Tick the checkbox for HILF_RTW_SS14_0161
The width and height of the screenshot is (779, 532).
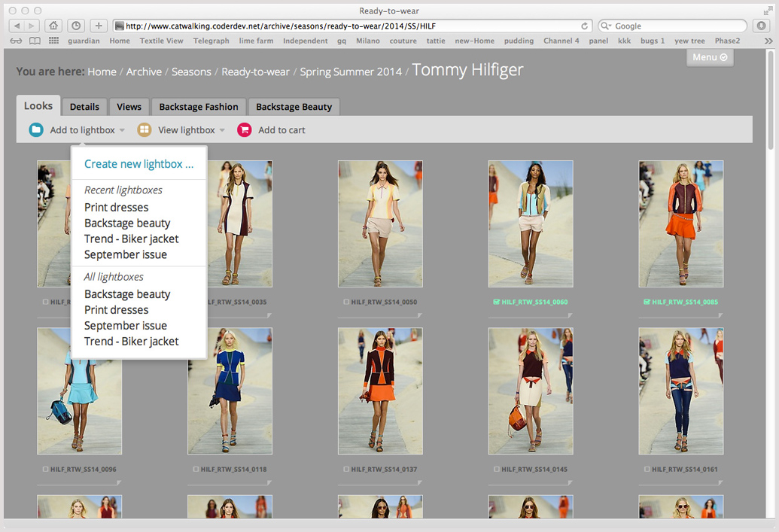point(647,470)
